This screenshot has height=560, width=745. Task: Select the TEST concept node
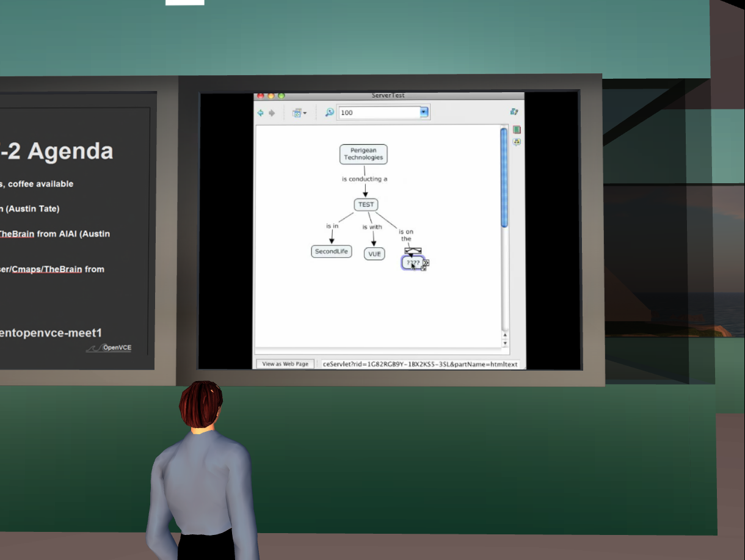click(x=366, y=205)
